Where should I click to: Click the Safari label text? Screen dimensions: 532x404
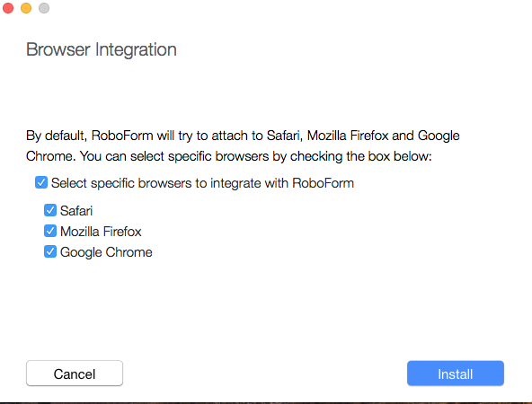pos(76,211)
